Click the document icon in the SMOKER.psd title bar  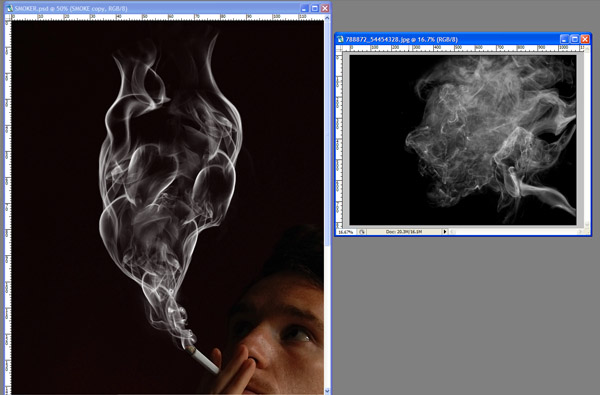point(10,8)
